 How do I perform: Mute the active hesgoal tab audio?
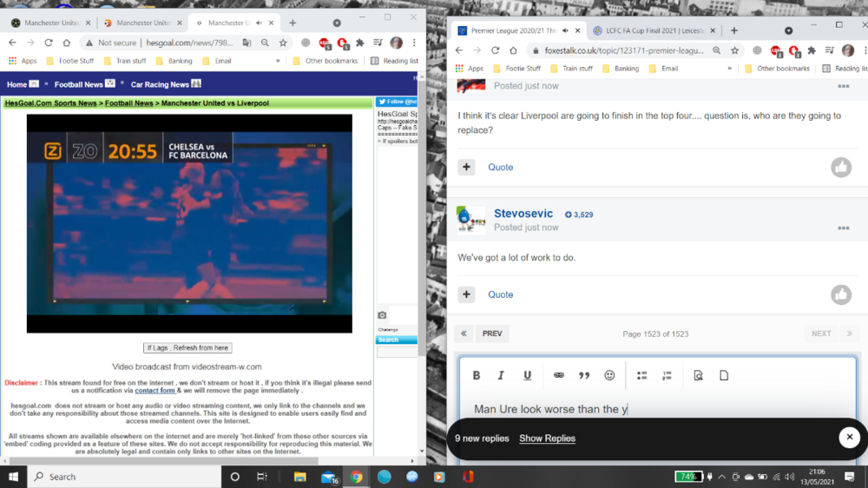coord(259,23)
